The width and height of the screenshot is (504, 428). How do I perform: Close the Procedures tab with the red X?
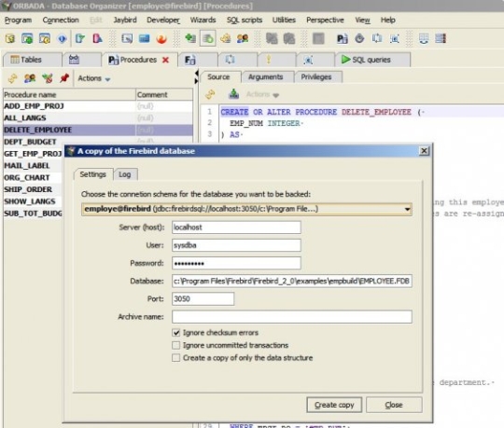pos(165,60)
